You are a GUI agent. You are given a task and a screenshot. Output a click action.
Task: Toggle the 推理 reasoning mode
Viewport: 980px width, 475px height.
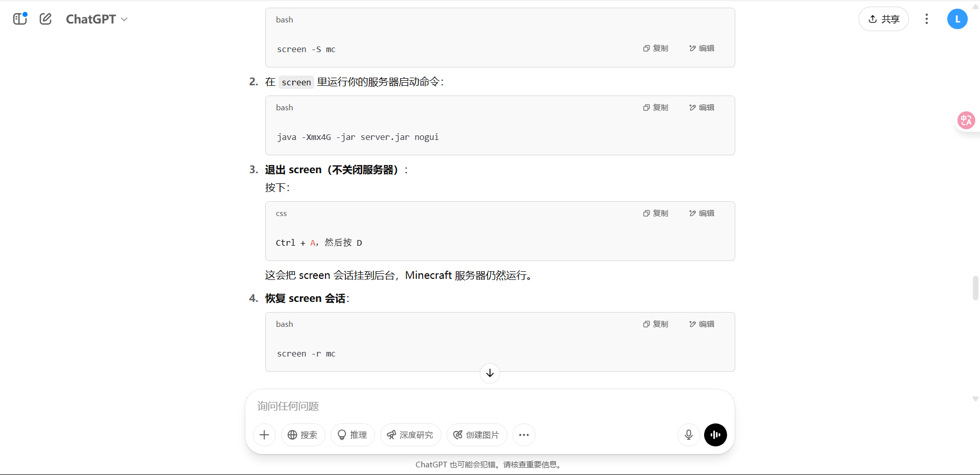[x=353, y=435]
